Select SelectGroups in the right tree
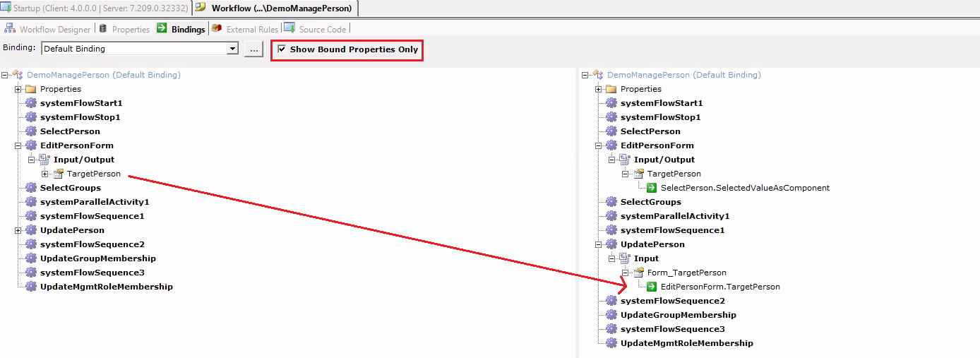This screenshot has height=358, width=980. tap(650, 202)
